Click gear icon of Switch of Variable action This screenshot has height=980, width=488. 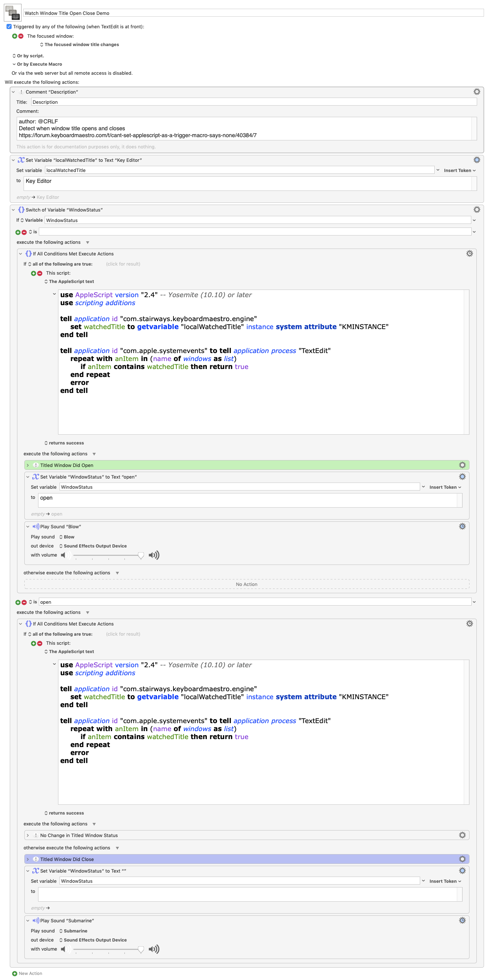(476, 210)
